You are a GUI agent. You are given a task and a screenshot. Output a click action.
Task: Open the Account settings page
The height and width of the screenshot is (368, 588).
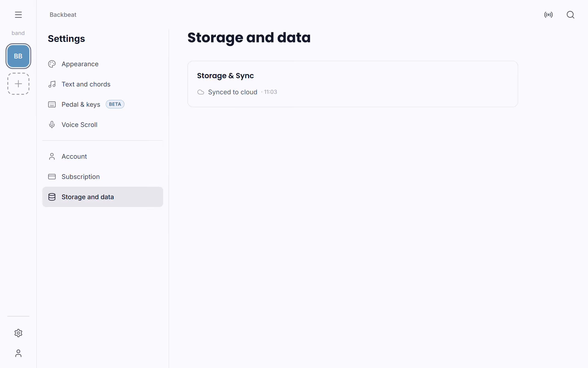coord(102,156)
